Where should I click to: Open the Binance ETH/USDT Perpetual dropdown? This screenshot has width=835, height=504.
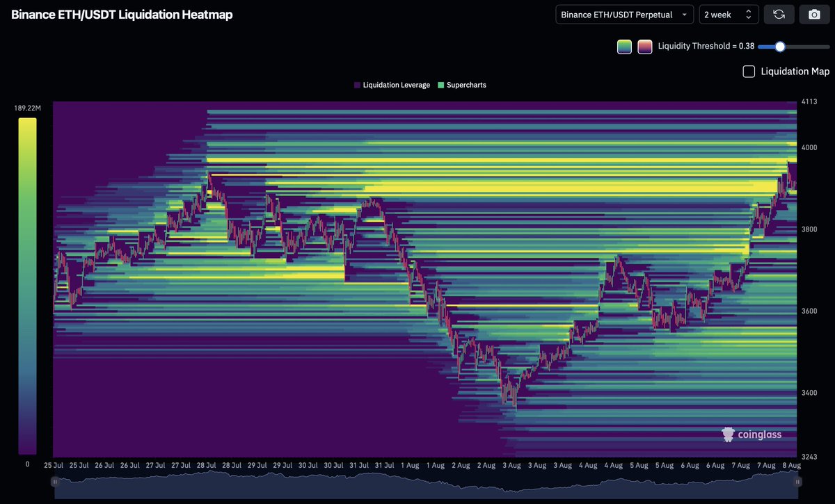624,15
